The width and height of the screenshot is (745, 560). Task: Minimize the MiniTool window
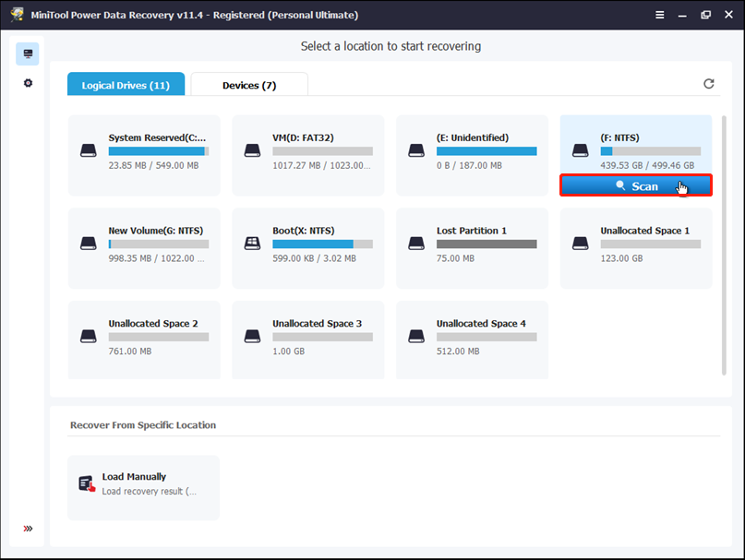(682, 15)
